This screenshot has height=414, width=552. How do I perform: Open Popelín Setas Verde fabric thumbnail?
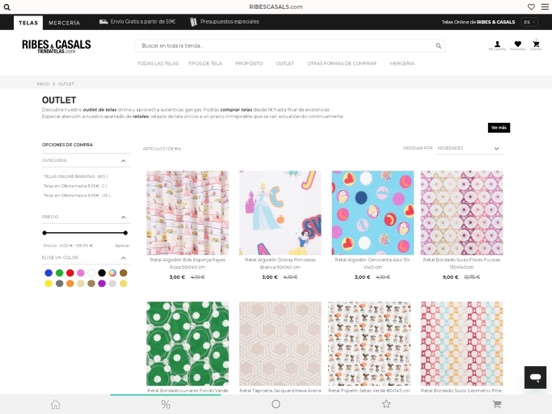tap(369, 344)
